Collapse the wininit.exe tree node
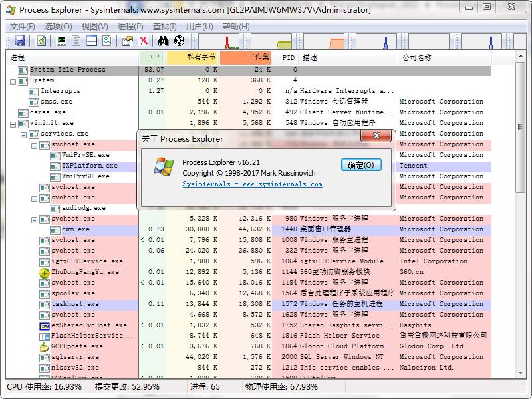This screenshot has width=532, height=399. tap(13, 123)
